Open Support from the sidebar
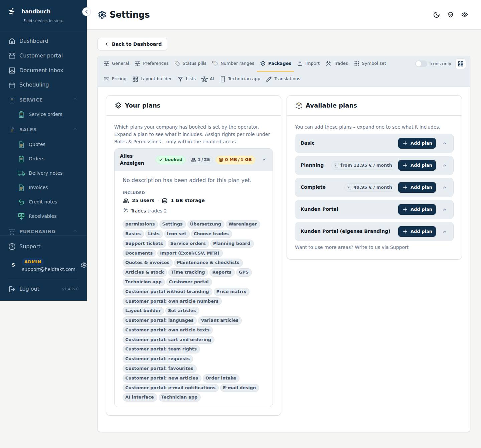 tap(43, 247)
